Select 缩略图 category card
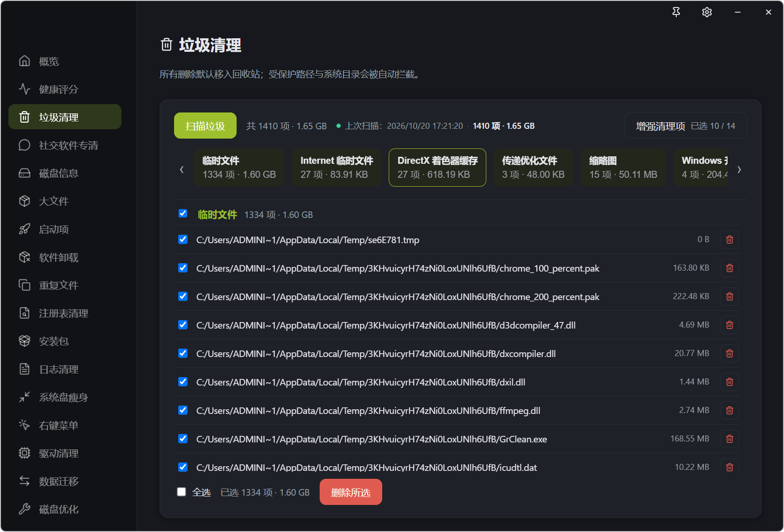 pyautogui.click(x=623, y=168)
